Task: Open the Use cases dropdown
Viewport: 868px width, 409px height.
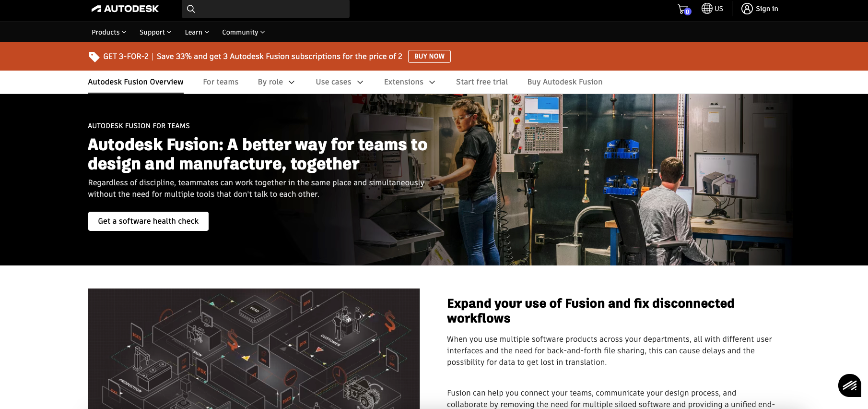Action: tap(340, 82)
